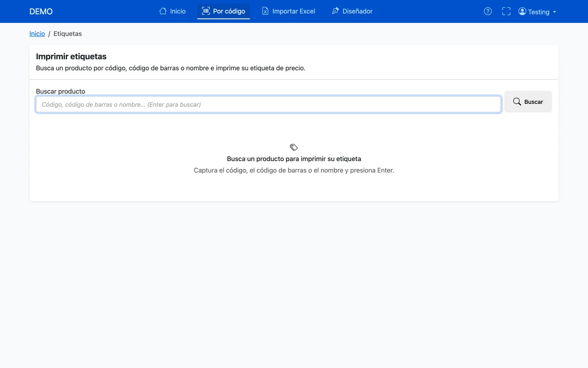Click the price tag icon in empty state
The height and width of the screenshot is (368, 588).
294,147
